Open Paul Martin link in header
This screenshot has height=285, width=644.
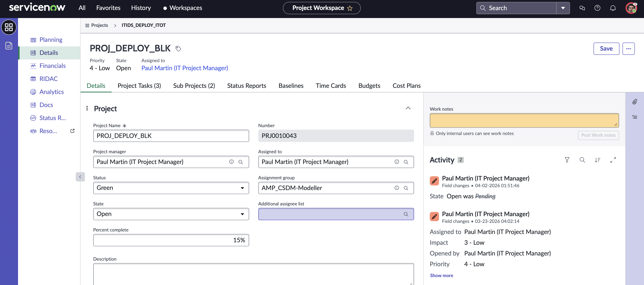pyautogui.click(x=184, y=68)
